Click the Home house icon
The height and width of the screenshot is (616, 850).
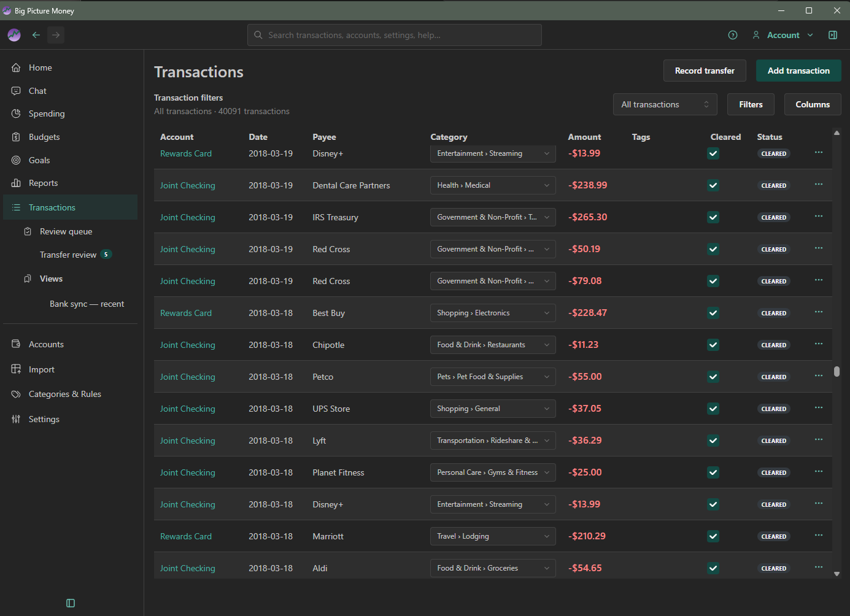pos(16,67)
